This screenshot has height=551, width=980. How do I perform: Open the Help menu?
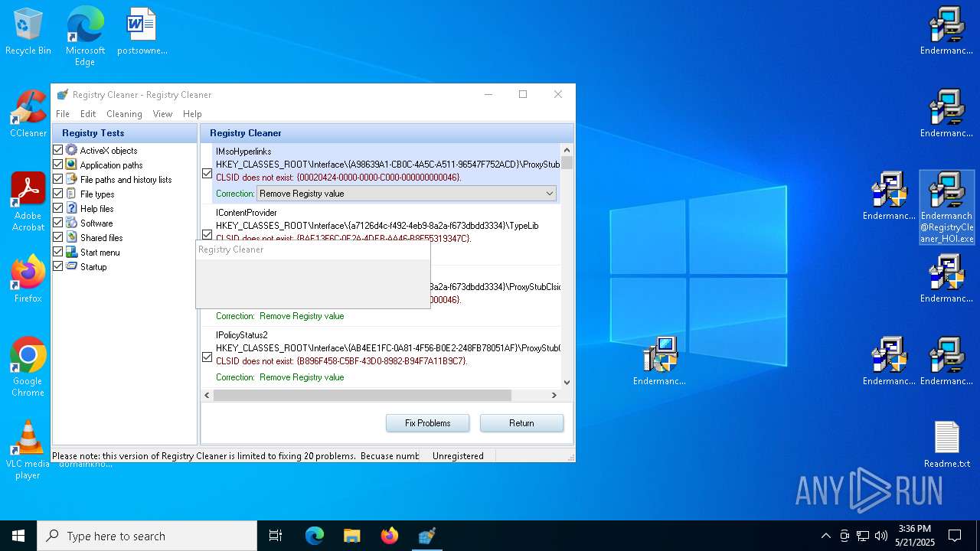192,114
